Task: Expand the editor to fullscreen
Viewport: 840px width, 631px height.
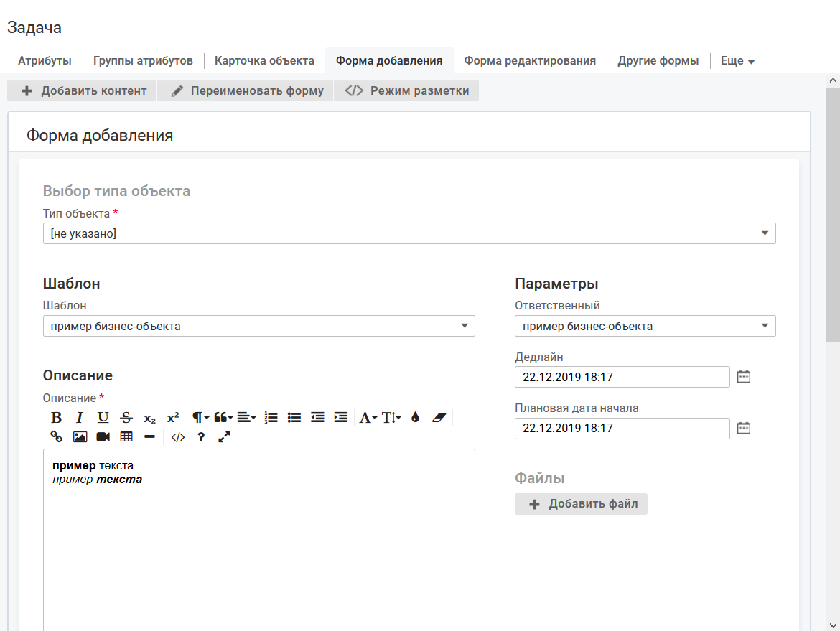Action: [224, 436]
